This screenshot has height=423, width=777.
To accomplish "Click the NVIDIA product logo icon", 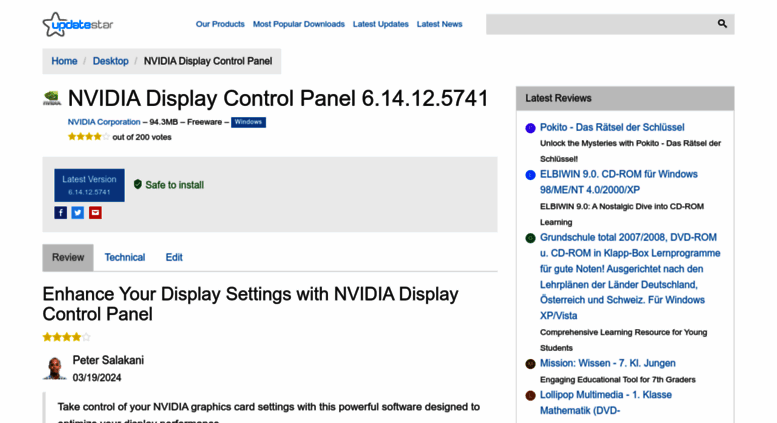I will coord(52,98).
